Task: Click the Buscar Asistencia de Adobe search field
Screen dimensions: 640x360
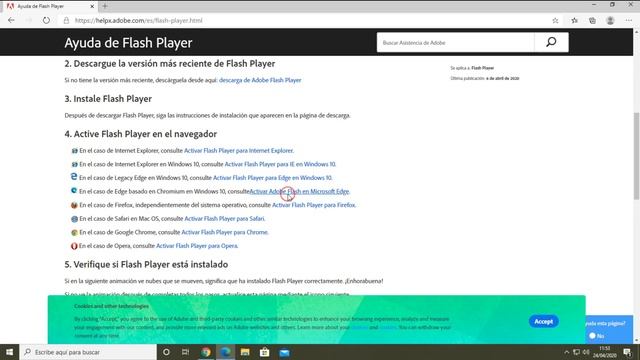Action: pos(456,42)
